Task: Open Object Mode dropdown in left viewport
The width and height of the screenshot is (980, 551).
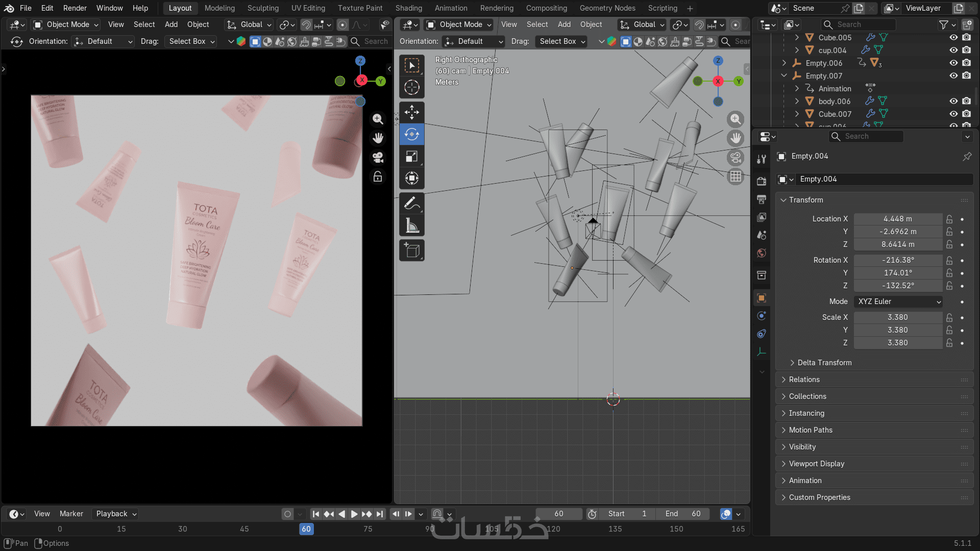Action: (66, 24)
